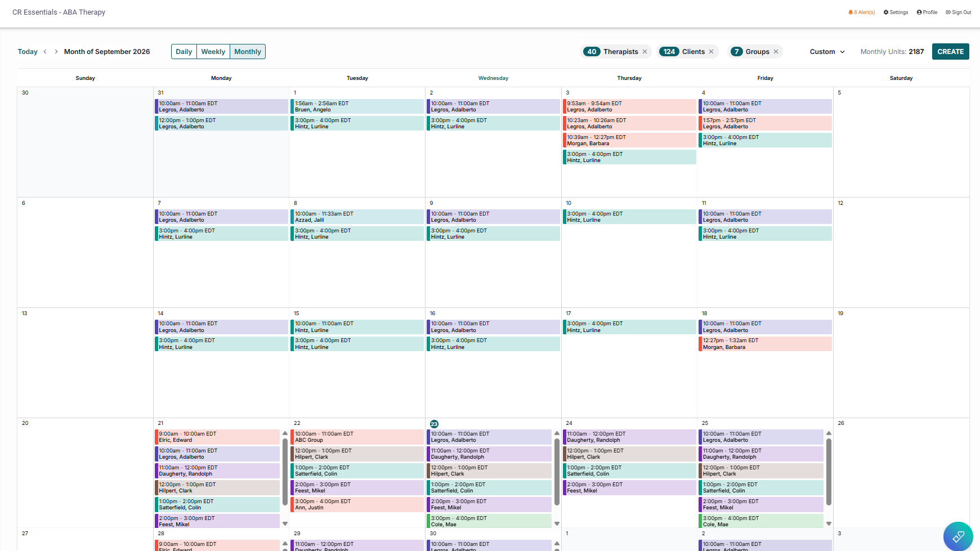Open the Alerts bell notification
This screenshot has height=551, width=980.
851,12
